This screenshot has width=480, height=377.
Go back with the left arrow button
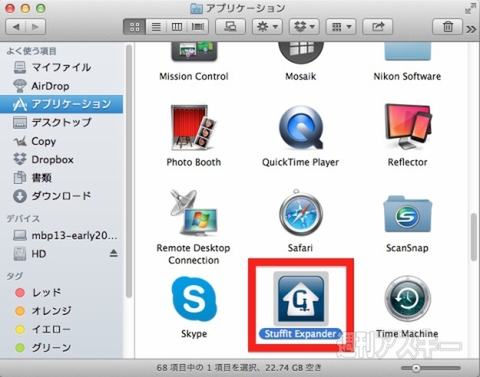tap(16, 27)
